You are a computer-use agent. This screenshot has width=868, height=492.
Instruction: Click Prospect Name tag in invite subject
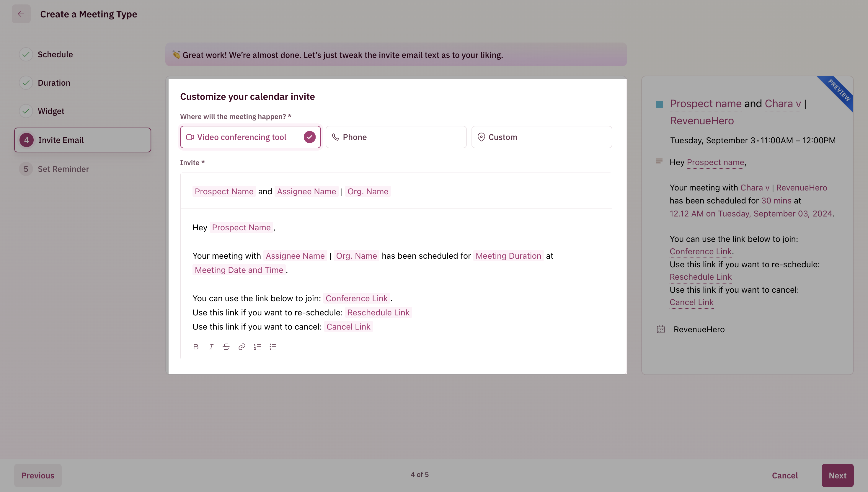224,192
